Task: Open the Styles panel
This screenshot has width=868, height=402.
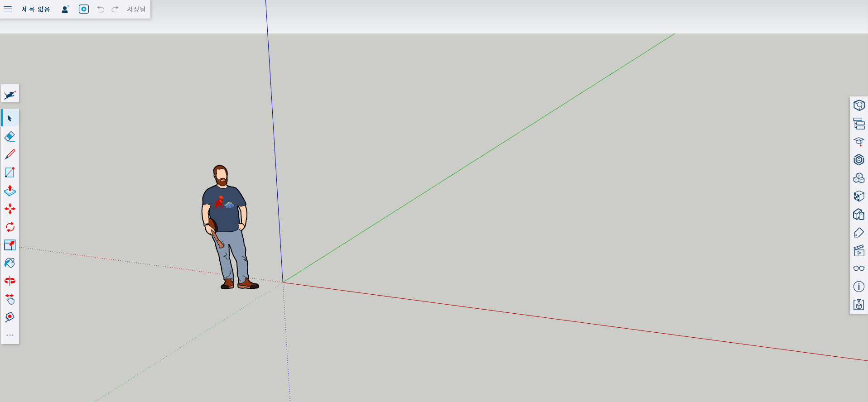Action: click(x=859, y=214)
